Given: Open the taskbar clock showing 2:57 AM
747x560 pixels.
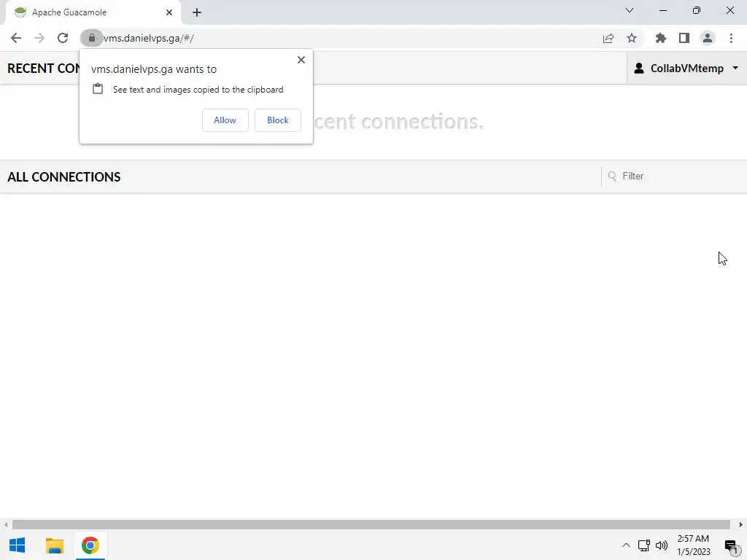Looking at the screenshot, I should 693,545.
